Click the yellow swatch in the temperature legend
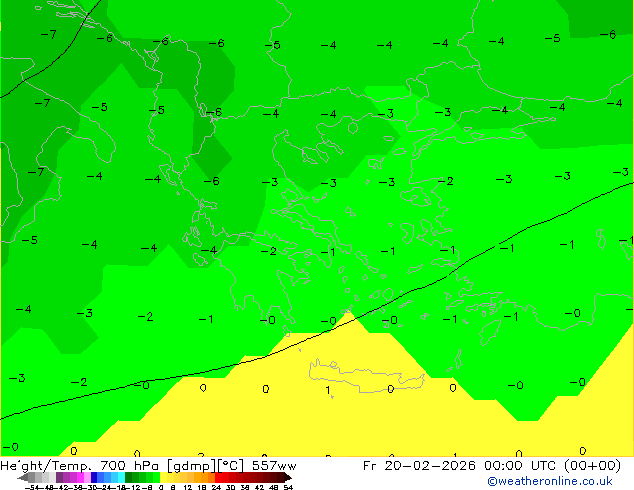 click(163, 478)
